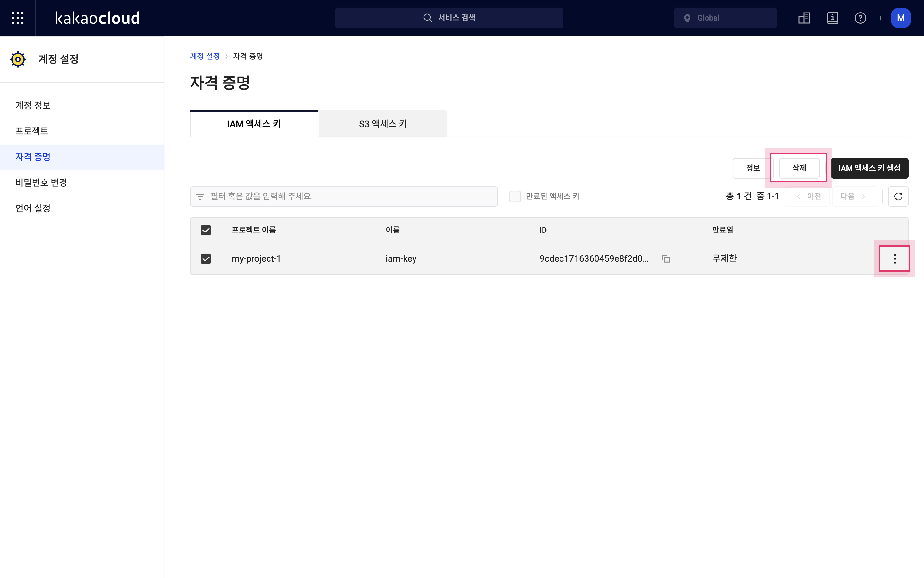This screenshot has height=578, width=924.
Task: Open the user profile avatar M
Action: [x=901, y=18]
